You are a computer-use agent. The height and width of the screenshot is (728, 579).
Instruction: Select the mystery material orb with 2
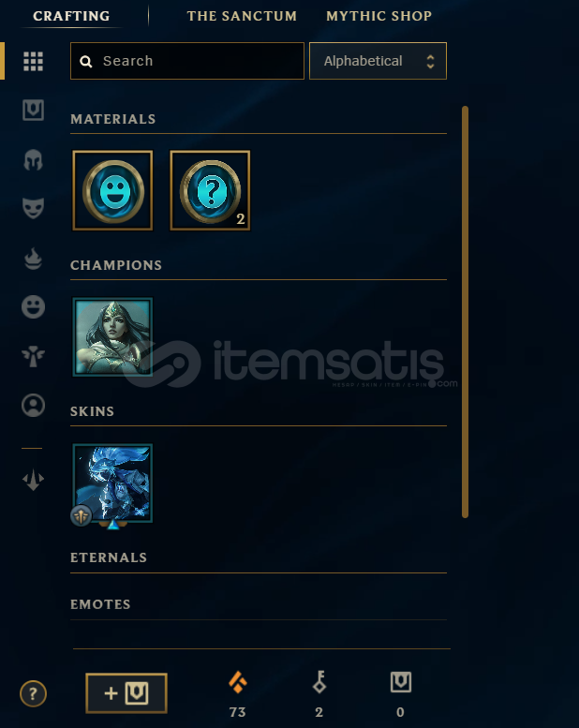(x=210, y=190)
